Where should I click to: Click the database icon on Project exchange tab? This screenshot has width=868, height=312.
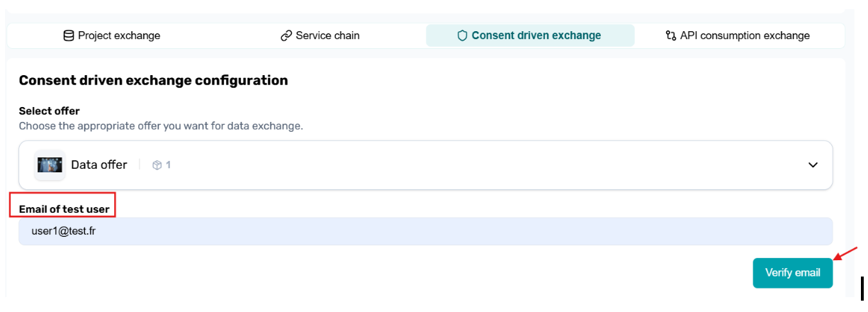[69, 35]
